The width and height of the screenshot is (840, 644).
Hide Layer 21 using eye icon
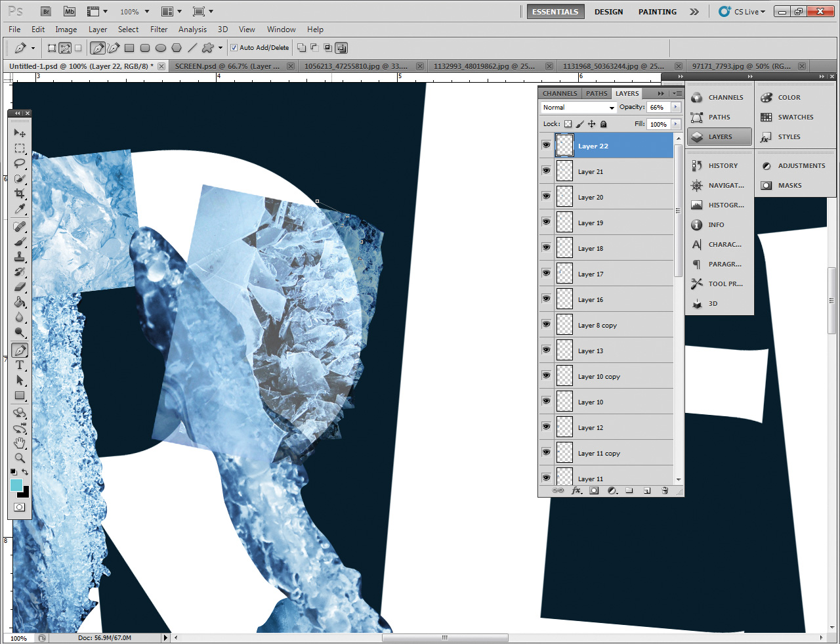(x=546, y=171)
